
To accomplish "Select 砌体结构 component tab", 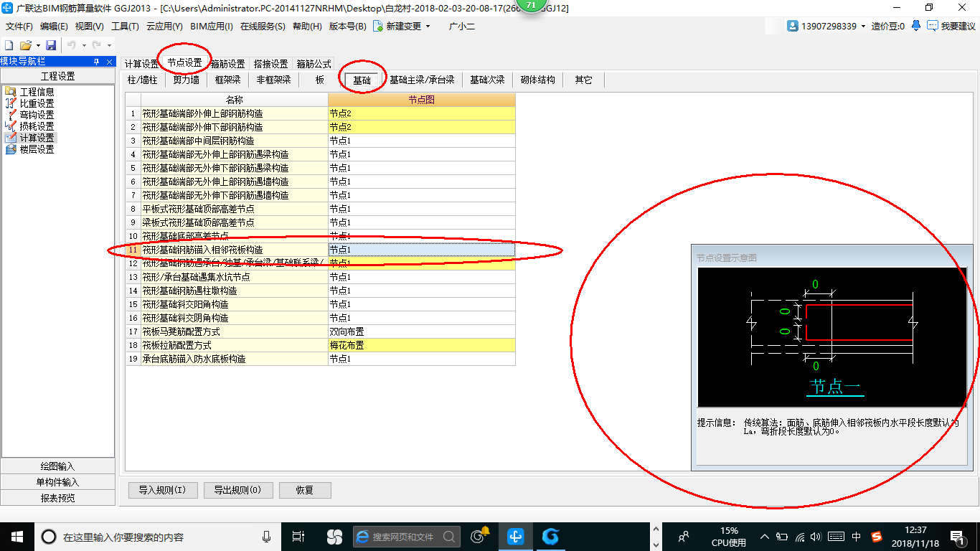I will click(538, 80).
